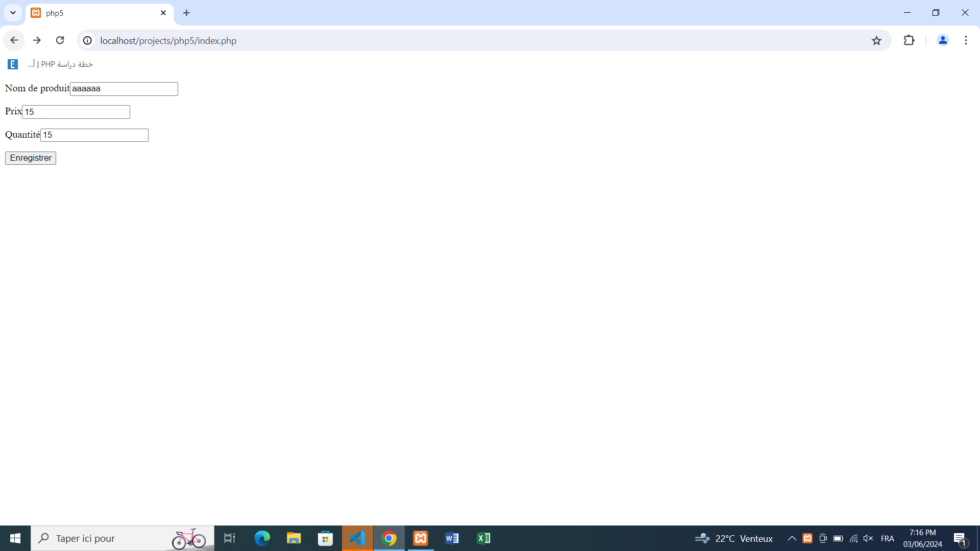Change FRA keyboard language
This screenshot has width=980, height=551.
point(888,538)
